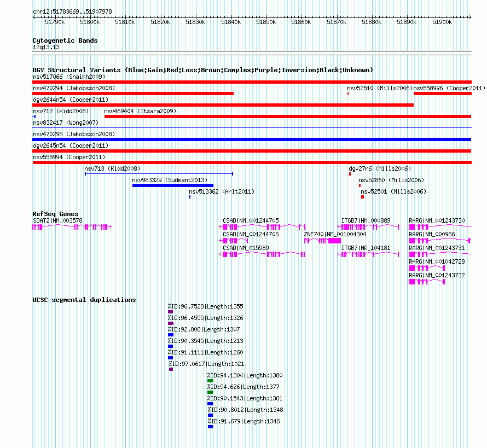Viewport: 487px width, 448px height.
Task: Click the UCSC segmental duplications title
Action: tap(84, 300)
